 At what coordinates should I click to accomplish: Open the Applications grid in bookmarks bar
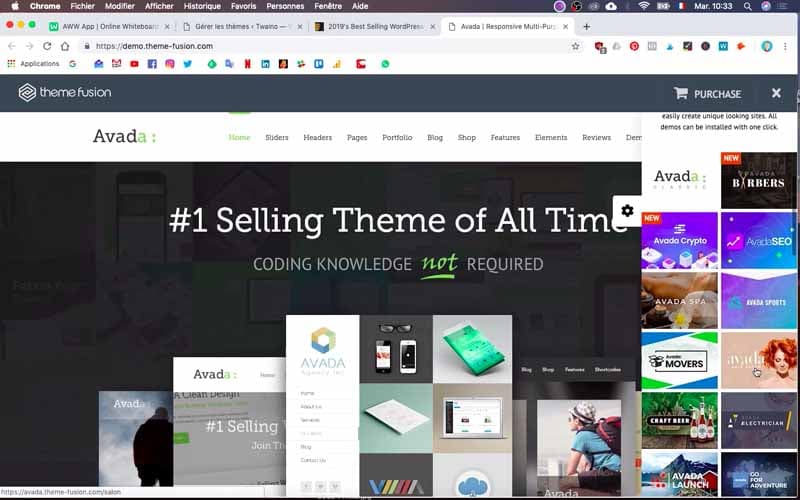(33, 64)
